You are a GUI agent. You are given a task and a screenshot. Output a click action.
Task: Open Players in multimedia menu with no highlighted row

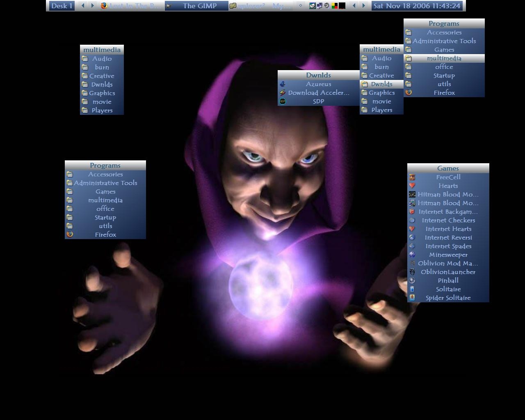102,110
